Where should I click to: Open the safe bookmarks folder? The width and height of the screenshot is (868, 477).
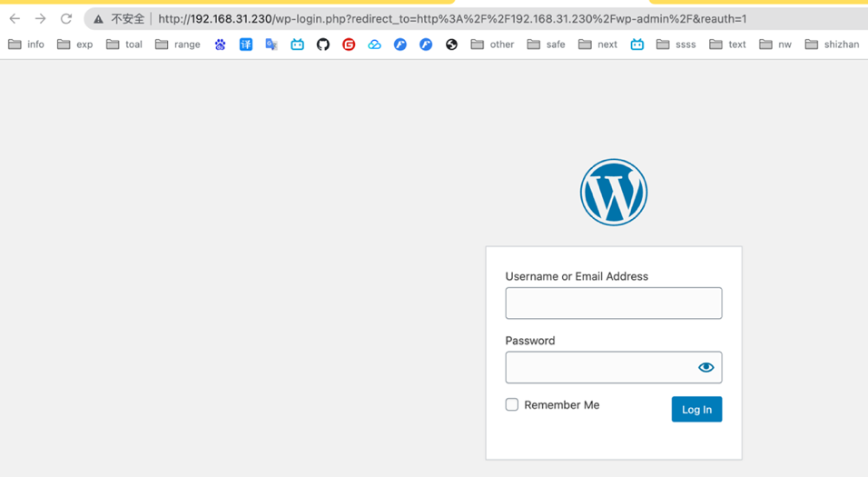546,44
